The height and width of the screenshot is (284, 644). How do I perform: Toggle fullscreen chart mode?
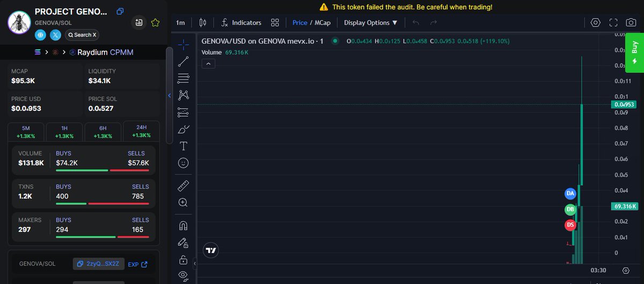click(x=613, y=23)
